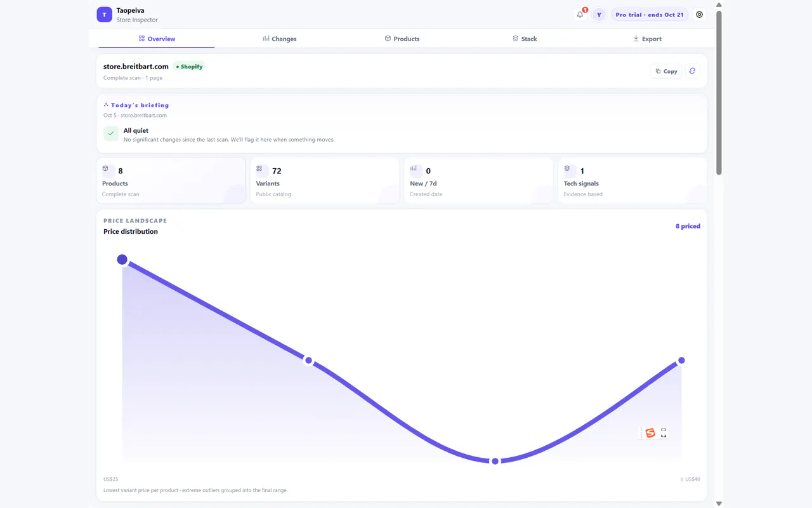Click 'Oct 5 · store.breitbart.com' date line
The width and height of the screenshot is (812, 508).
click(x=135, y=116)
